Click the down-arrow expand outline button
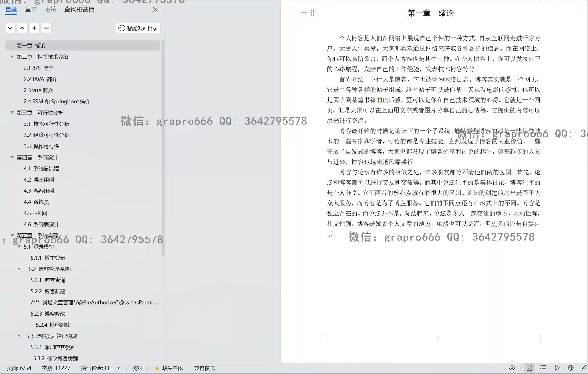This screenshot has height=374, width=588. [x=10, y=28]
